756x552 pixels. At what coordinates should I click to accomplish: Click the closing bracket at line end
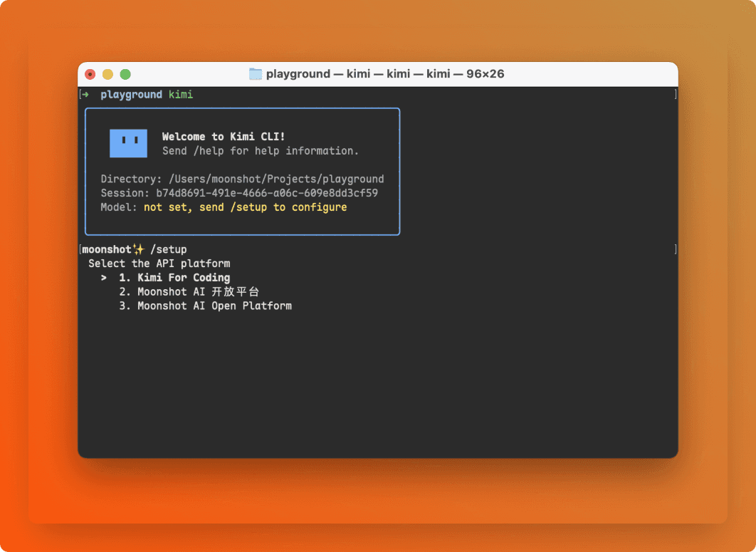click(675, 249)
